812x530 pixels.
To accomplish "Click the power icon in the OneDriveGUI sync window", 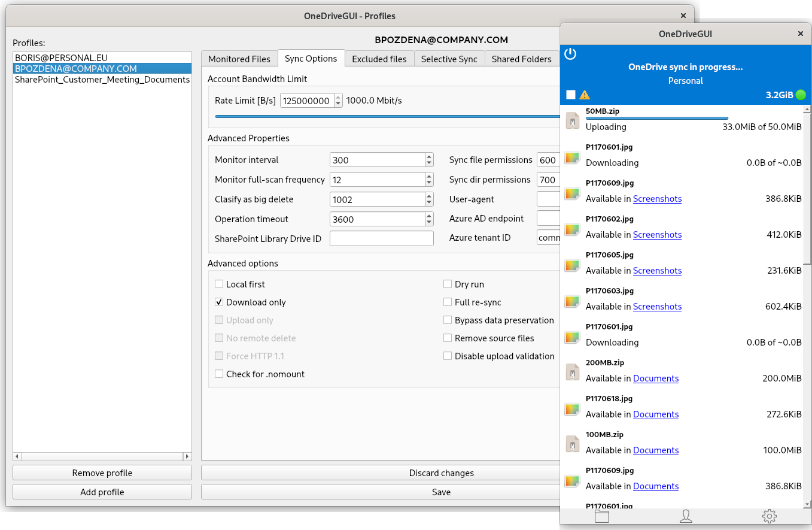I will tap(570, 54).
